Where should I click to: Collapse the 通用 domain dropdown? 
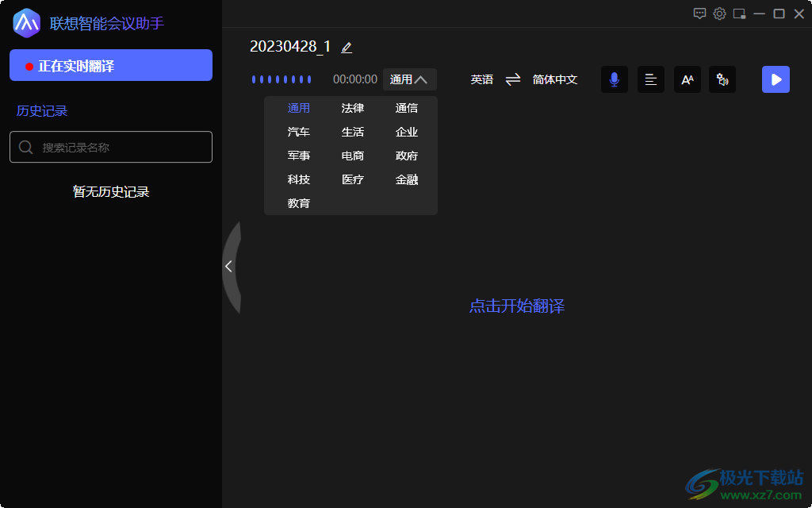(410, 79)
